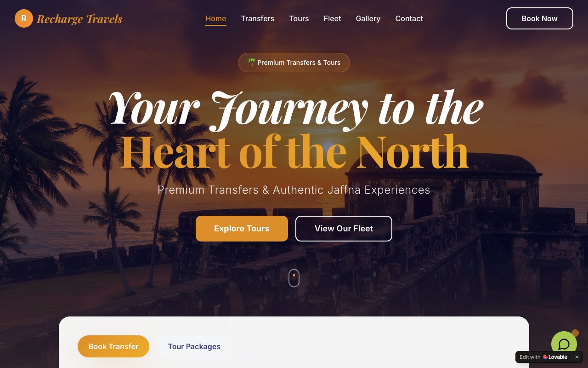Click the Edit with Lovable link
The height and width of the screenshot is (368, 588).
543,357
